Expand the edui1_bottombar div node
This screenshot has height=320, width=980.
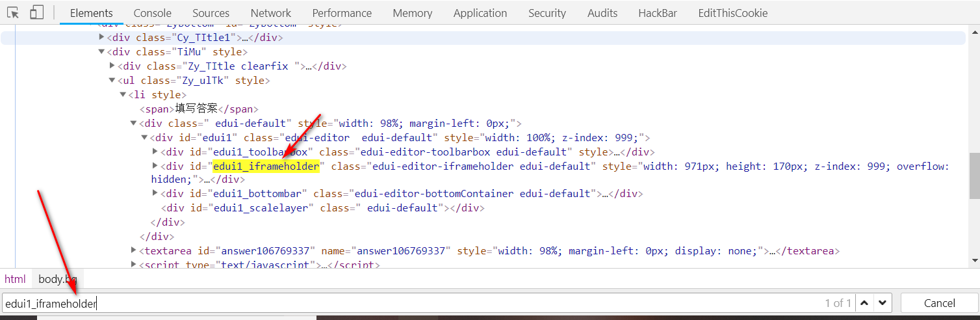click(x=155, y=193)
